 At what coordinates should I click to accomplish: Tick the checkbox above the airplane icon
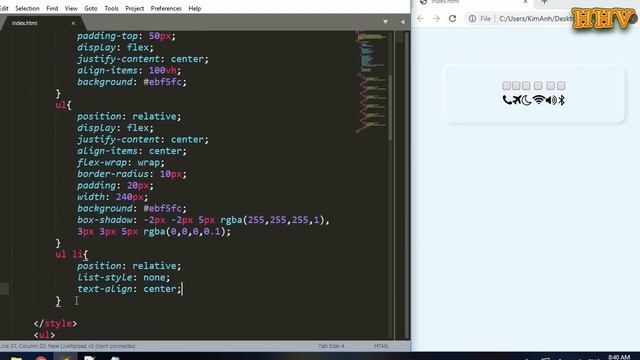(516, 85)
